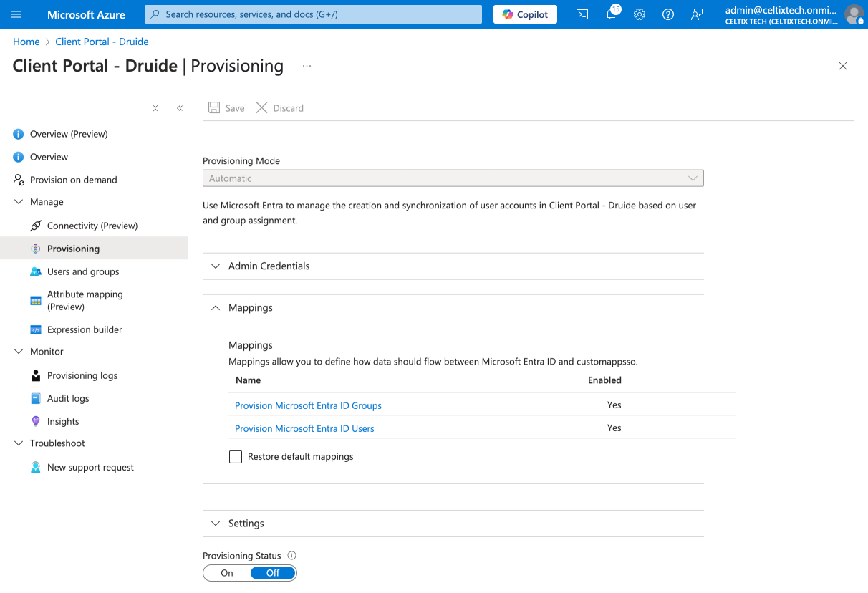Collapse the sidebar with double-chevron icon

click(x=180, y=108)
